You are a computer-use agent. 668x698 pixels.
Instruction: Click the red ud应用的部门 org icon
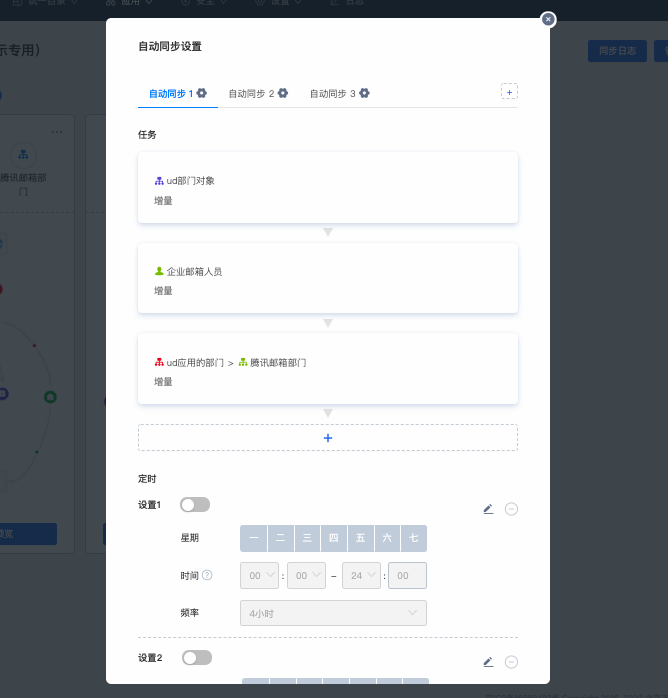(159, 362)
